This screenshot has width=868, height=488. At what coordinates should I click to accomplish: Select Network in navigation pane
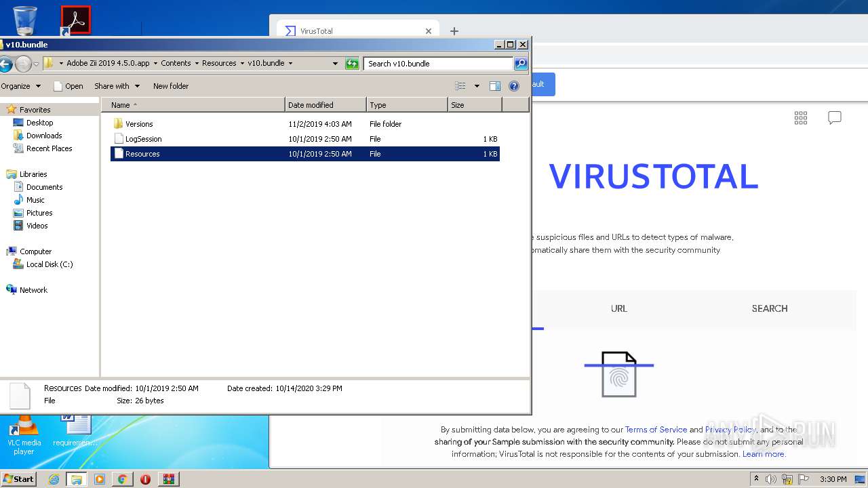tap(33, 290)
